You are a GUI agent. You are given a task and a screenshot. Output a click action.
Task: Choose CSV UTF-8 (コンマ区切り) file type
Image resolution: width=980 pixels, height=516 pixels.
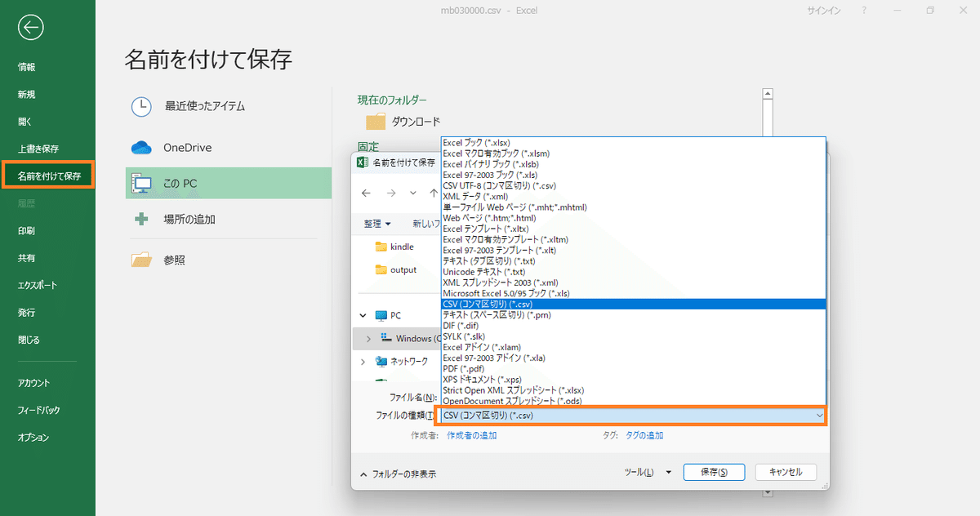[x=633, y=185]
